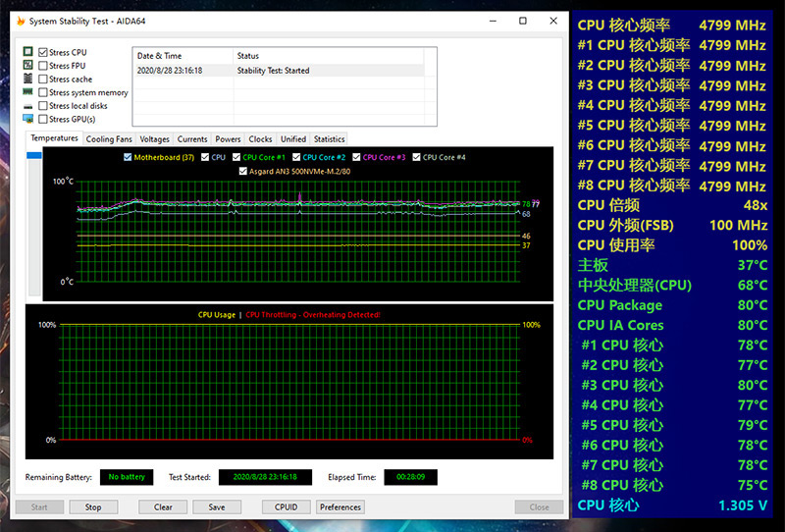The image size is (785, 532).
Task: Click the AIDA64 flame icon in title bar
Action: click(x=21, y=21)
